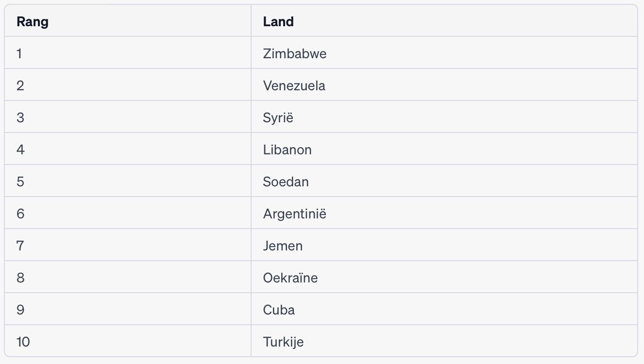Click the Land column header
The image size is (644, 364).
[x=278, y=22]
